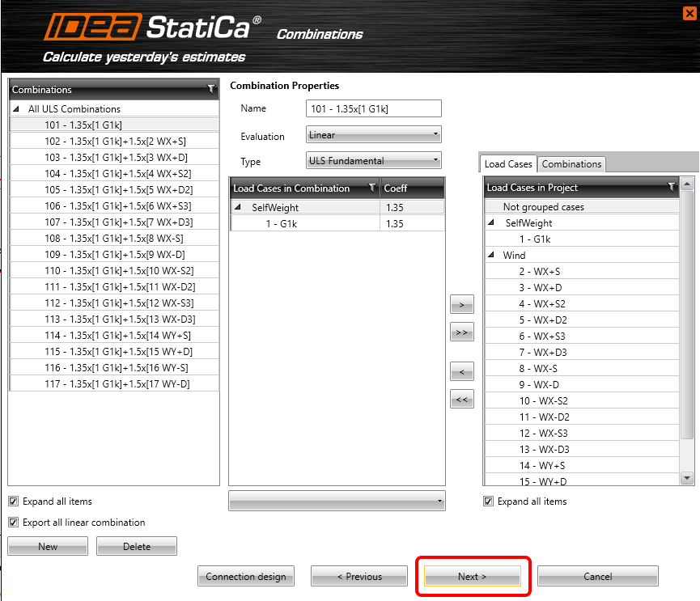Toggle Expand all items under Combinations list

tap(14, 501)
